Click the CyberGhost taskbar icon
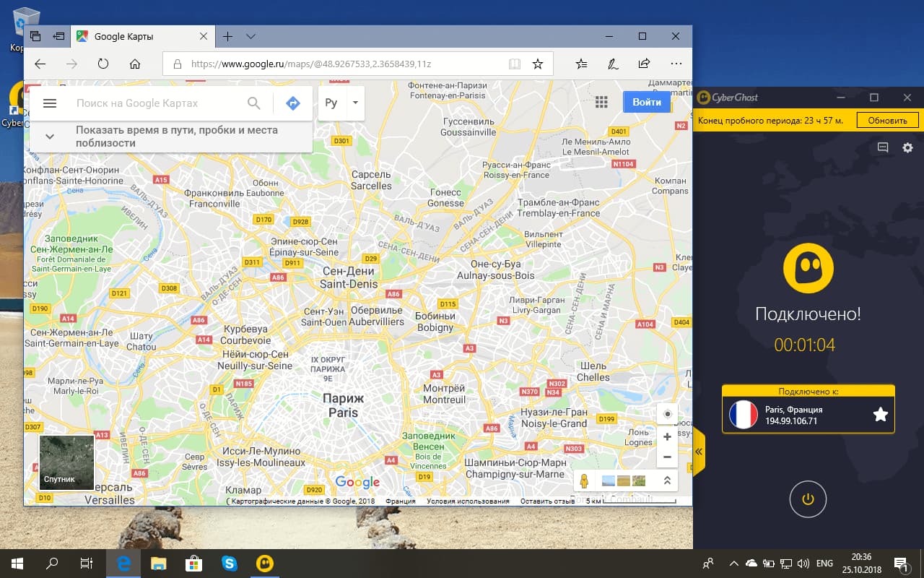This screenshot has height=578, width=924. pos(265,563)
